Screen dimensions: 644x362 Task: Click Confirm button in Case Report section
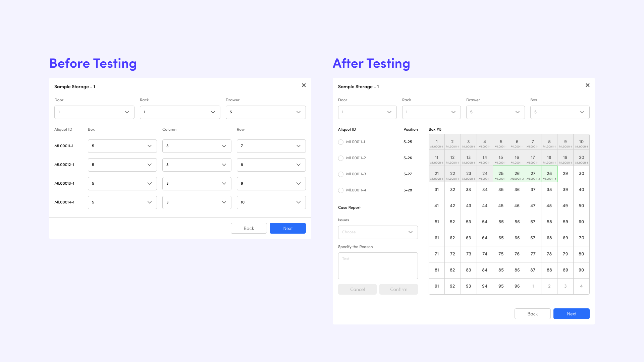point(398,289)
